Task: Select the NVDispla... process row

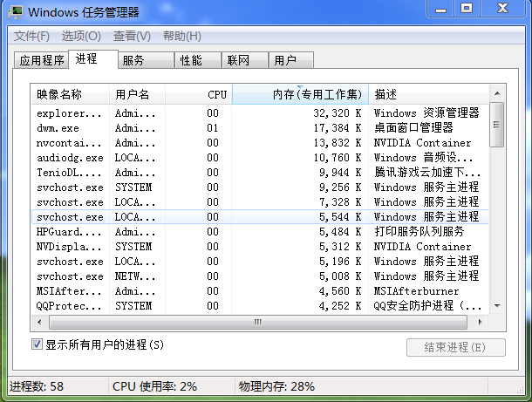Action: (260, 247)
